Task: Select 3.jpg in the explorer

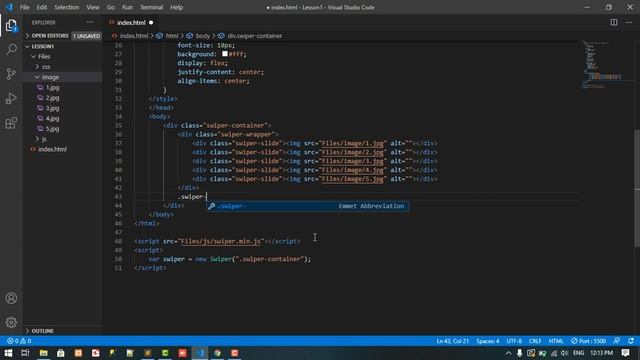Action: (x=52, y=108)
